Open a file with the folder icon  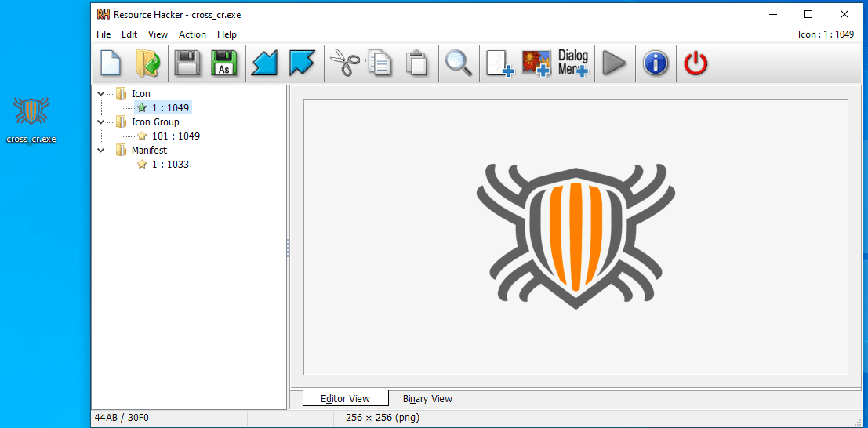pos(147,63)
